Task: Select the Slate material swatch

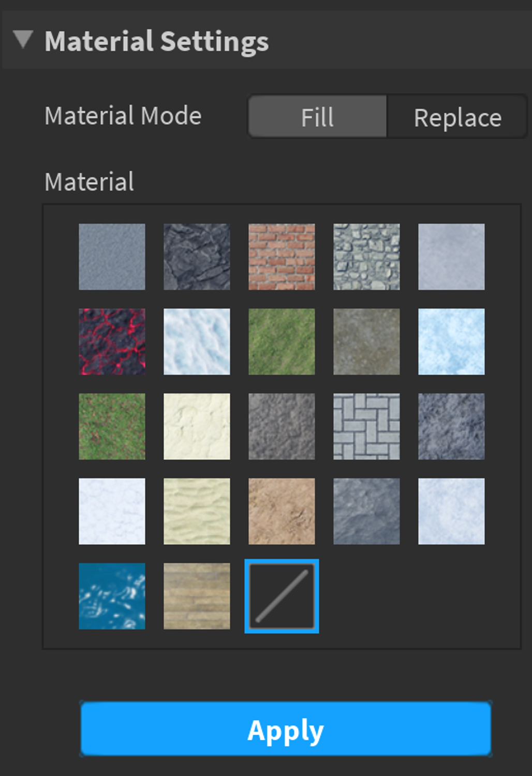Action: 366,511
